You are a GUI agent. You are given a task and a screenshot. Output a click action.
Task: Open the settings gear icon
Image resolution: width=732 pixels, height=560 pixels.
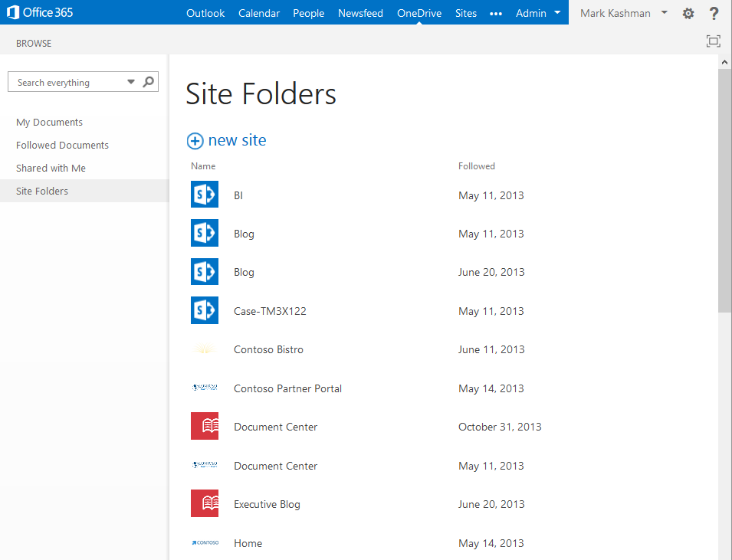(x=688, y=14)
